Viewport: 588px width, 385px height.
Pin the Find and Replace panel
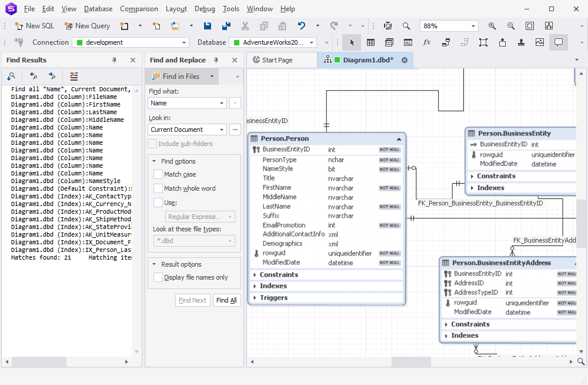(216, 60)
